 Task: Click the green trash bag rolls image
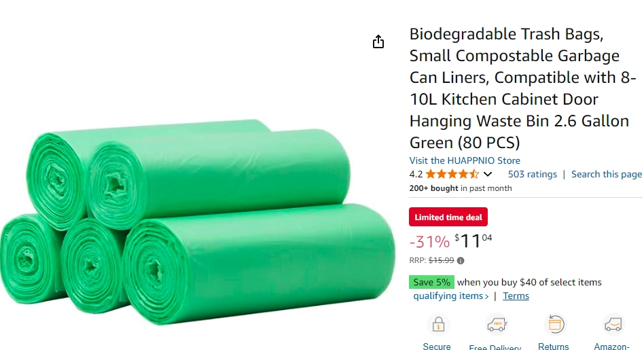(x=197, y=222)
